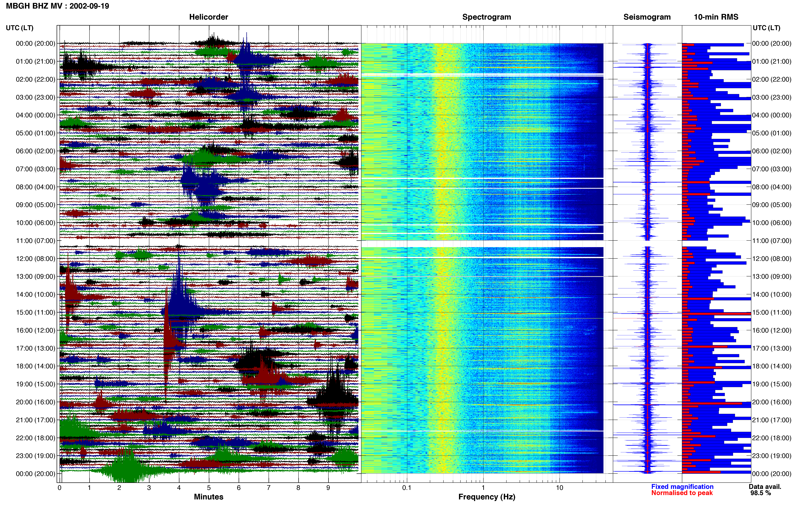The width and height of the screenshot is (812, 508).
Task: Click the 'Normalised to peak' legend text
Action: 682,493
